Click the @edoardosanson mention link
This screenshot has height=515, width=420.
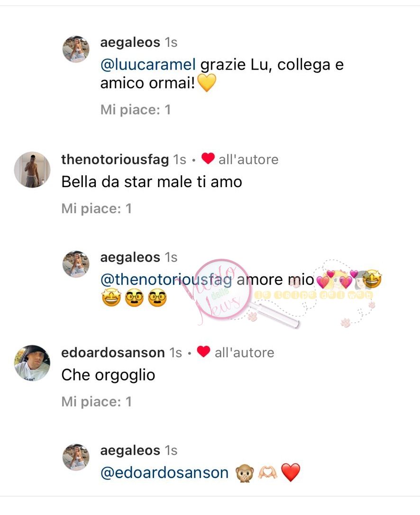click(164, 473)
